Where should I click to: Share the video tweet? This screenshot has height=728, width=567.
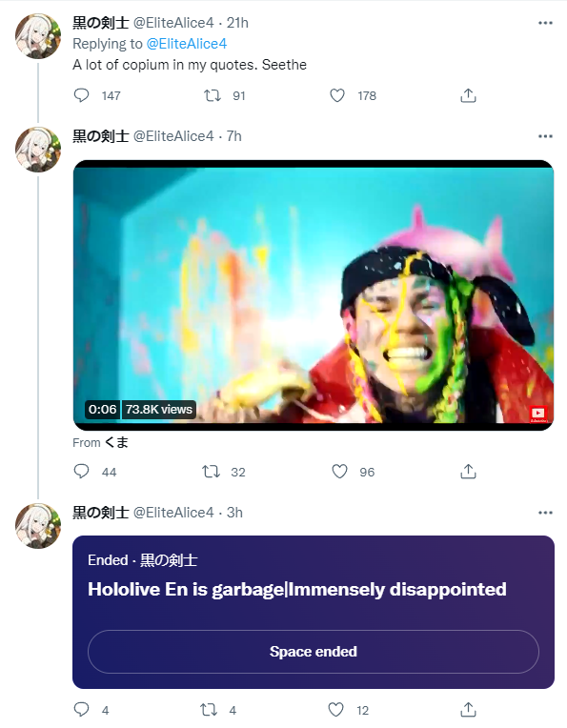tap(468, 472)
